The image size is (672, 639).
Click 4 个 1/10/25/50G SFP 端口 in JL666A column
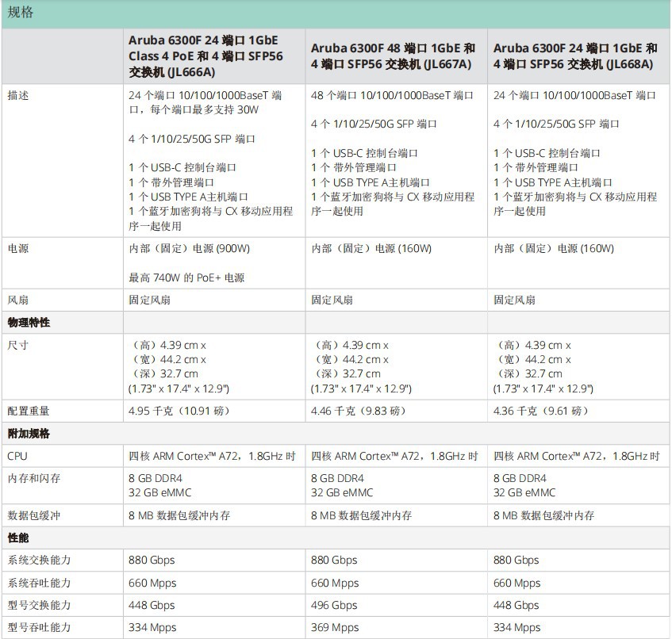coord(191,140)
